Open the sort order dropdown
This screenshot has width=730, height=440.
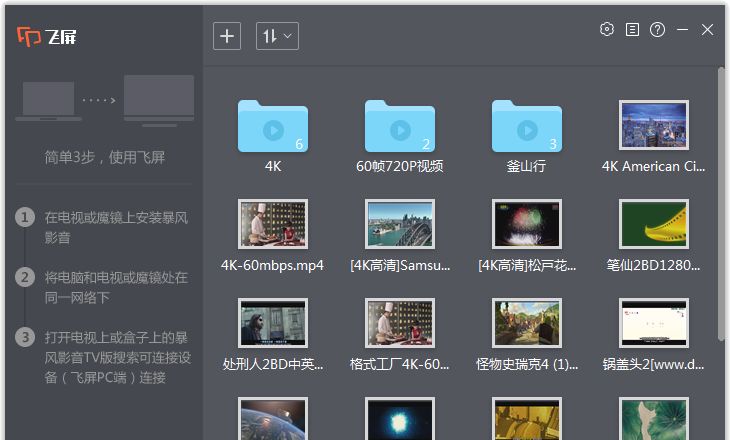(277, 36)
